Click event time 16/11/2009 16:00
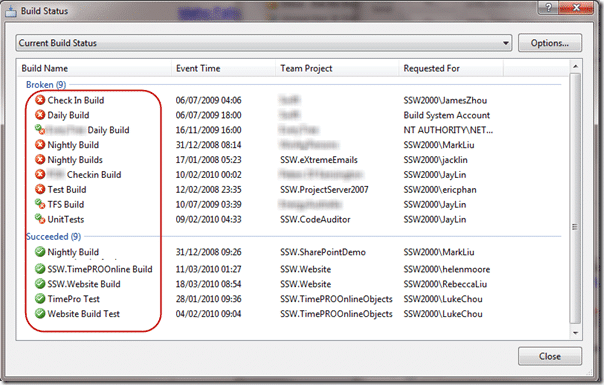Viewport: 604px width, 385px height. tap(208, 130)
